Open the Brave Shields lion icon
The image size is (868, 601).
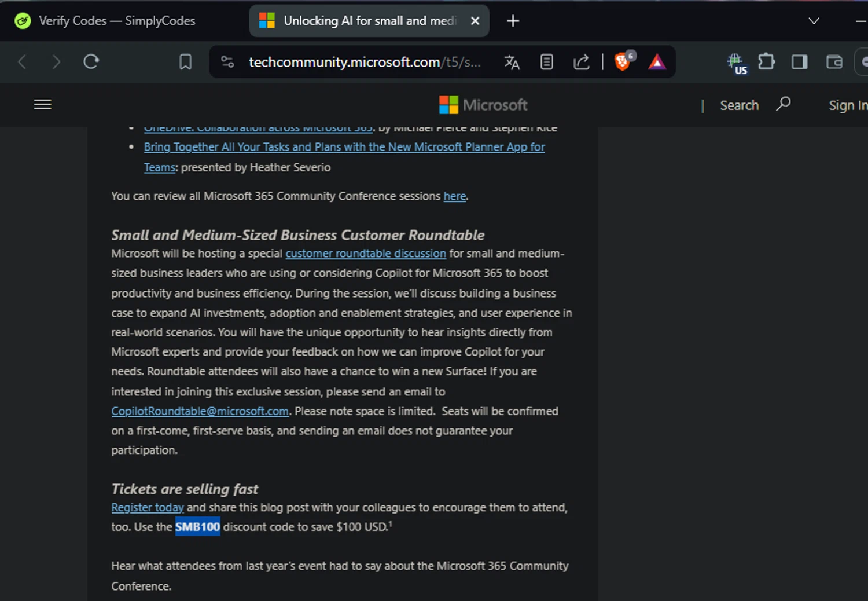[x=623, y=61]
